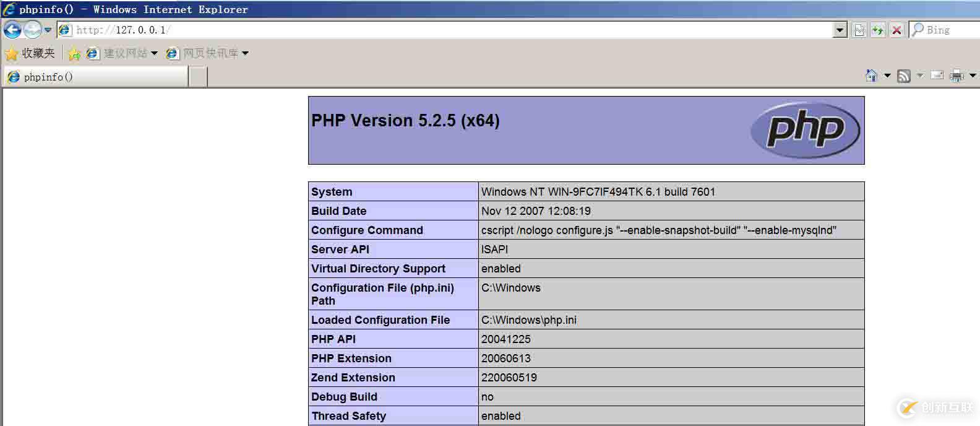Click the 'Server API' row label
Viewport: 980px width, 426px height.
[x=340, y=250]
